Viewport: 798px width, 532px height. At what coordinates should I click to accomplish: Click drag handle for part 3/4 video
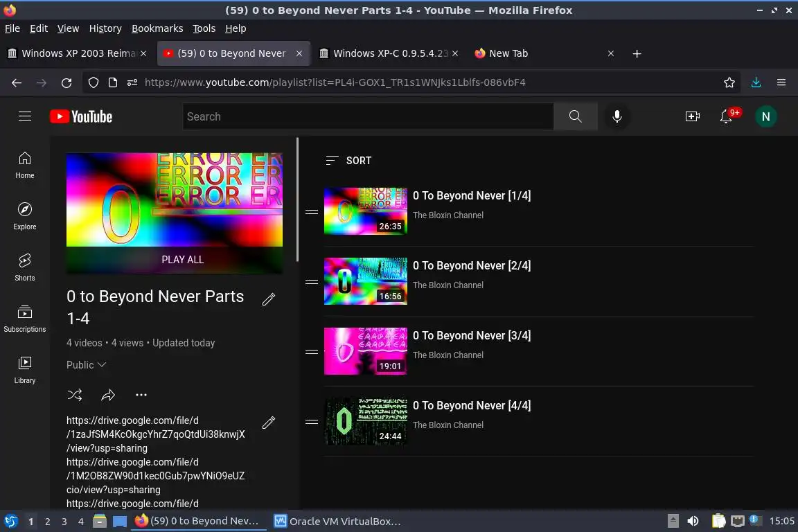pos(312,352)
